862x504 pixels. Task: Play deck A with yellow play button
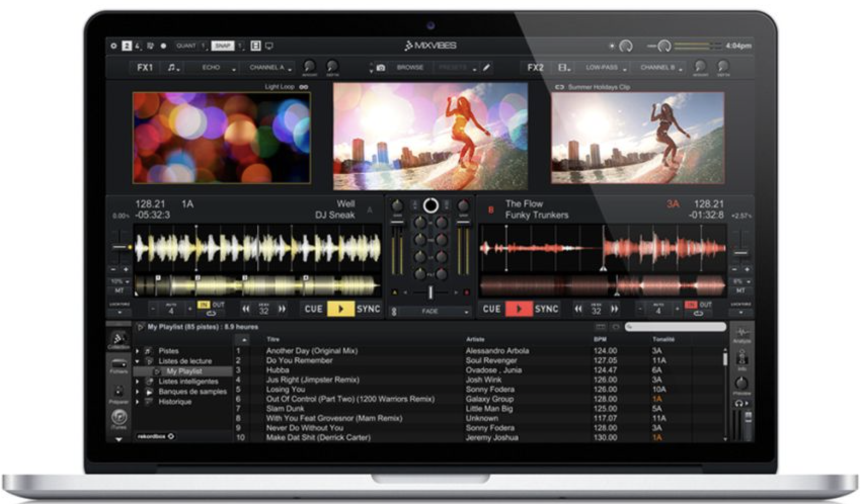[x=340, y=309]
